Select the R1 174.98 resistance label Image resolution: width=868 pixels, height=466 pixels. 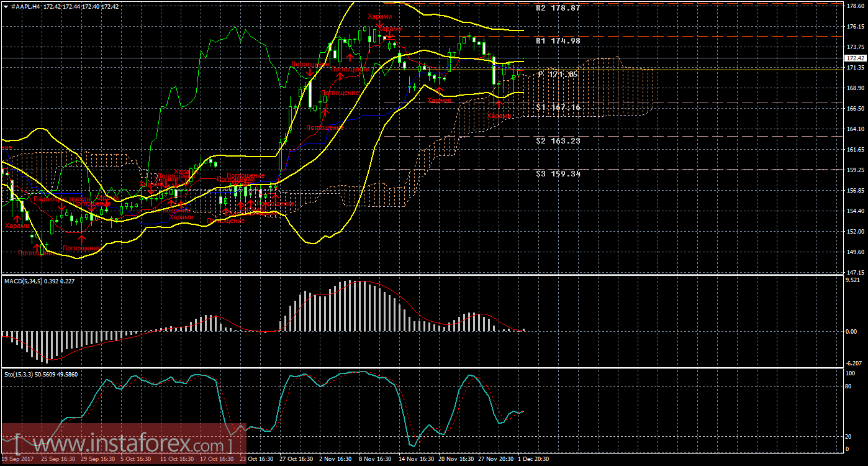tap(557, 41)
